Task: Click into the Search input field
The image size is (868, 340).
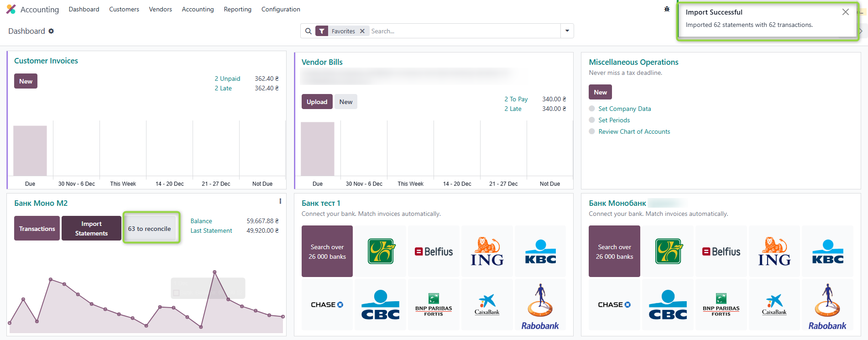Action: [463, 31]
